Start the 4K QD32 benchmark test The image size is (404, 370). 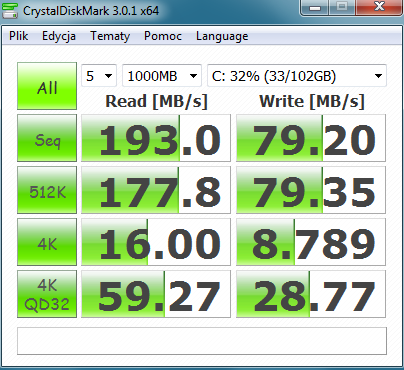pyautogui.click(x=47, y=294)
